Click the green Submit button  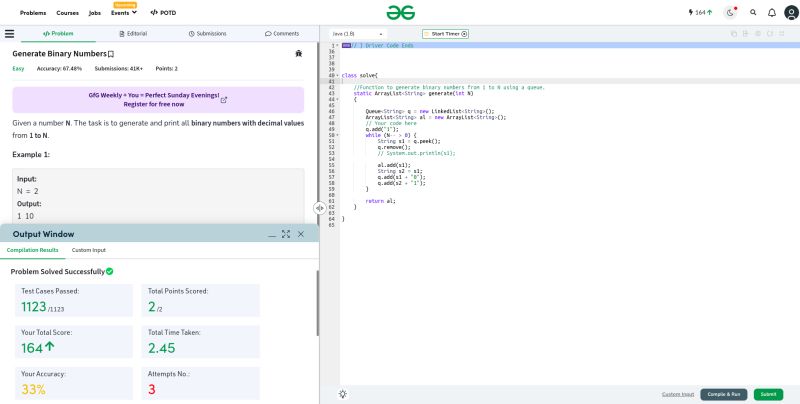pyautogui.click(x=768, y=394)
